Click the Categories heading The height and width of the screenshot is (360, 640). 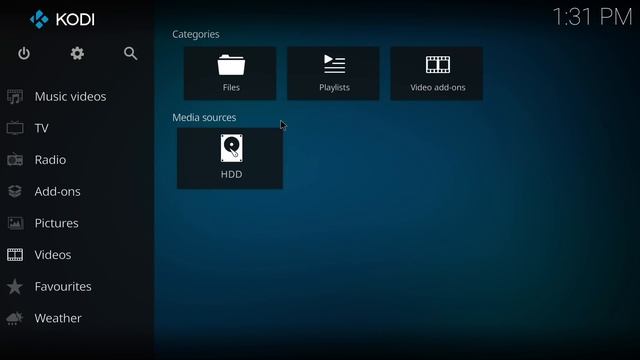click(196, 34)
